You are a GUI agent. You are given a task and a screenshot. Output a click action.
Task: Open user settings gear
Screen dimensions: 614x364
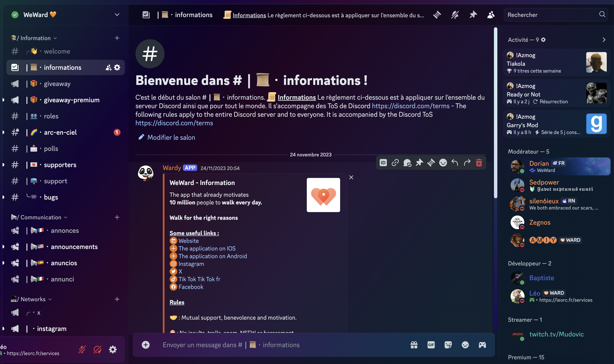pyautogui.click(x=113, y=349)
